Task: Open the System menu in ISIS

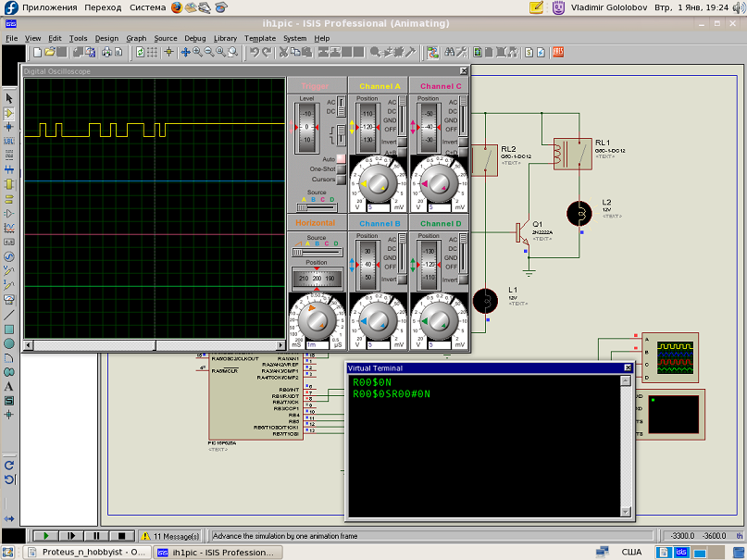Action: 295,38
